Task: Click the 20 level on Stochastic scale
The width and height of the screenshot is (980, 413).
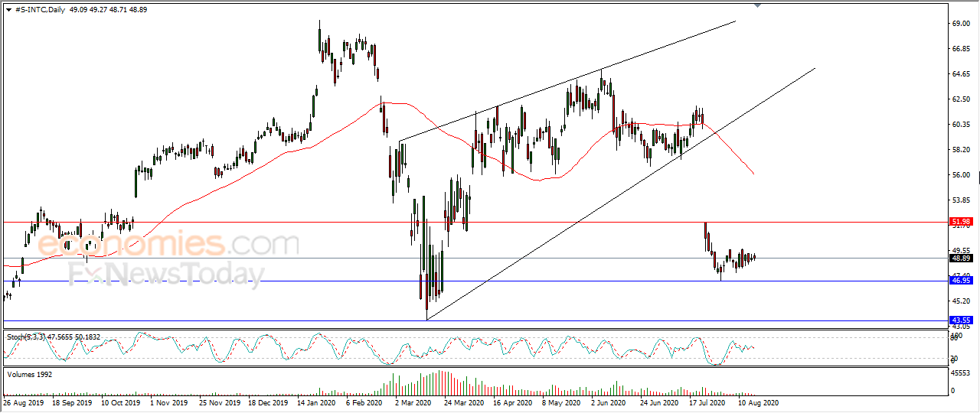Action: coord(955,358)
